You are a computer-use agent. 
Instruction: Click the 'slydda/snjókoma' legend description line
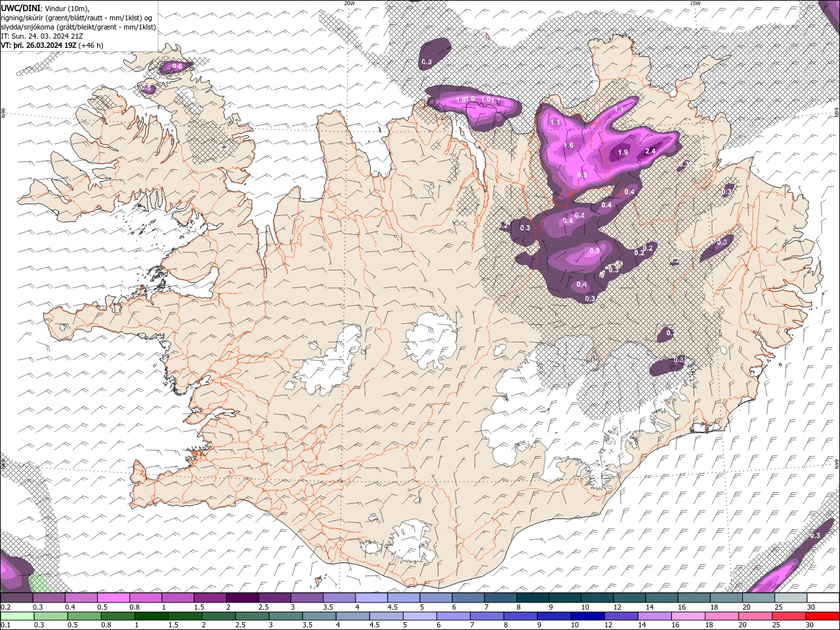point(79,27)
